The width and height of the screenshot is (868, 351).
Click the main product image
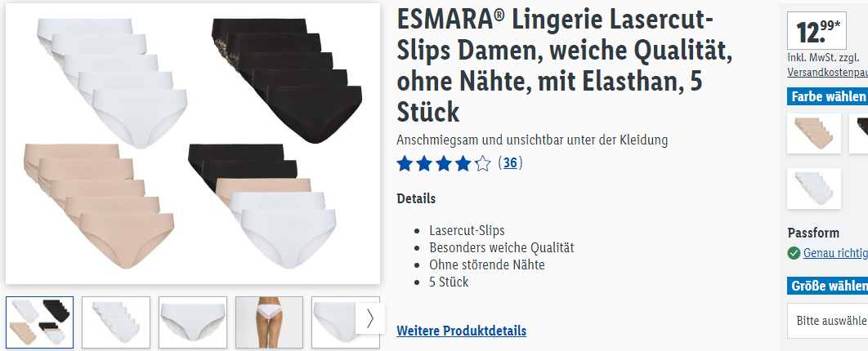coord(193,144)
